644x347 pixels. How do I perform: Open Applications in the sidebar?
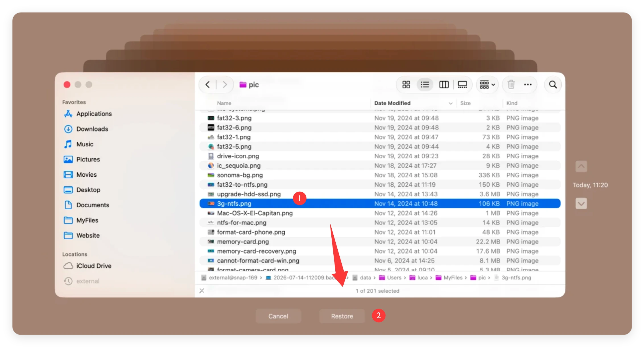point(88,114)
